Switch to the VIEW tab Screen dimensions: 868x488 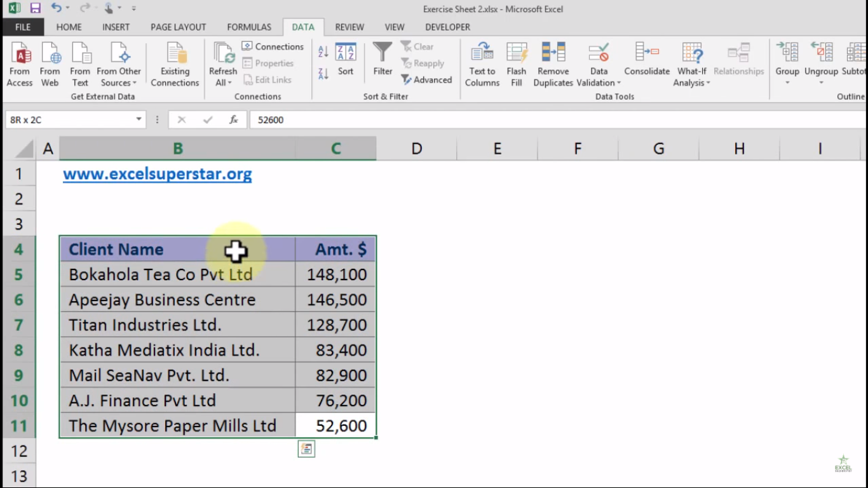395,27
